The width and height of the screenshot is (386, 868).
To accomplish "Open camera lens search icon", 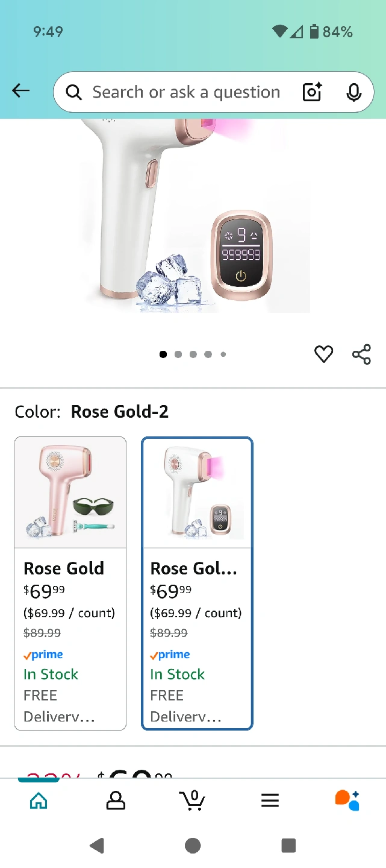I will [x=312, y=92].
